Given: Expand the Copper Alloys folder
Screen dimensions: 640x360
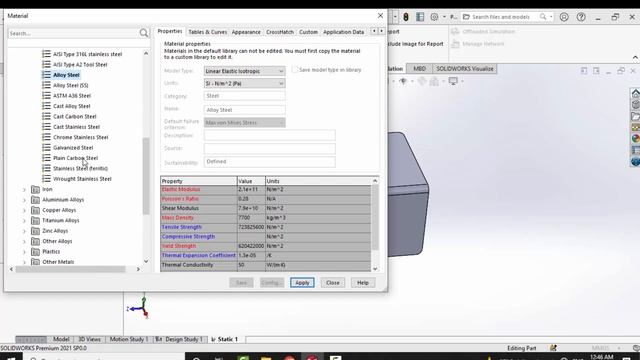Looking at the screenshot, I should [x=24, y=211].
